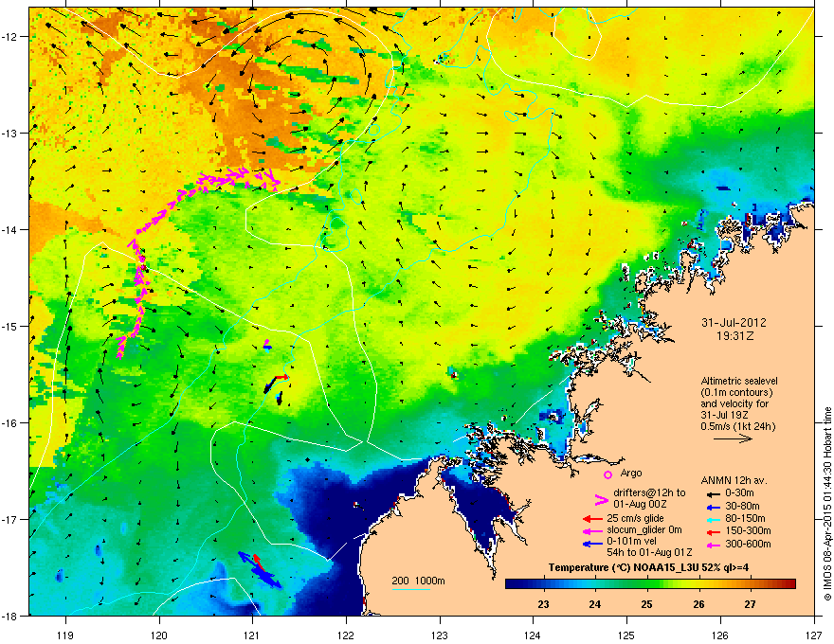Click the red arrow on map near latitude -15.5
This screenshot has width=834, height=644.
point(281,377)
